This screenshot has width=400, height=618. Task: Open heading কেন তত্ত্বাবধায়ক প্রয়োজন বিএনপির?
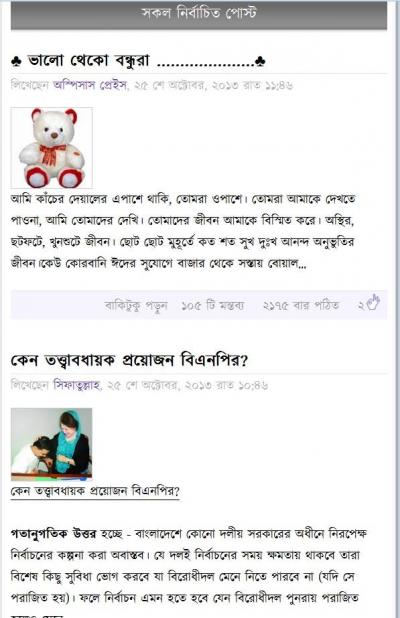pos(129,360)
